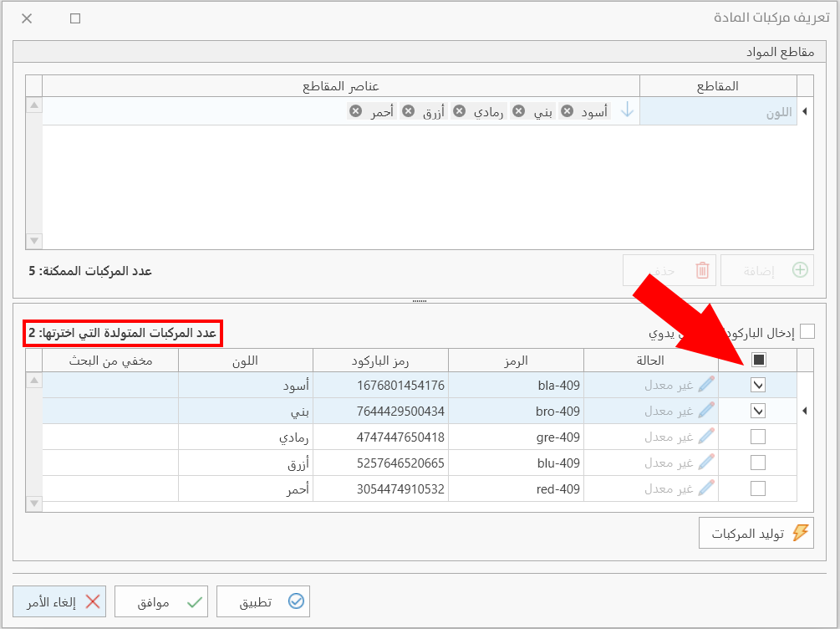
Task: Uncheck the bla-409 row checkbox
Action: coord(758,385)
